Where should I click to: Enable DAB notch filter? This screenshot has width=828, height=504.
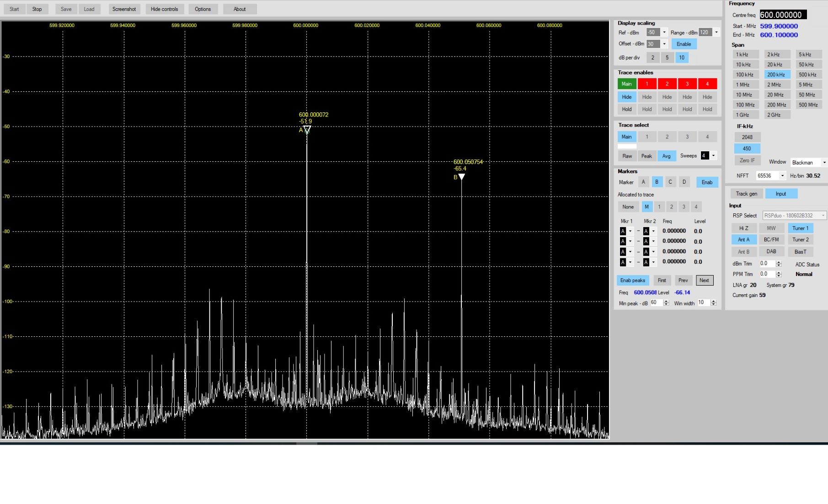(771, 251)
